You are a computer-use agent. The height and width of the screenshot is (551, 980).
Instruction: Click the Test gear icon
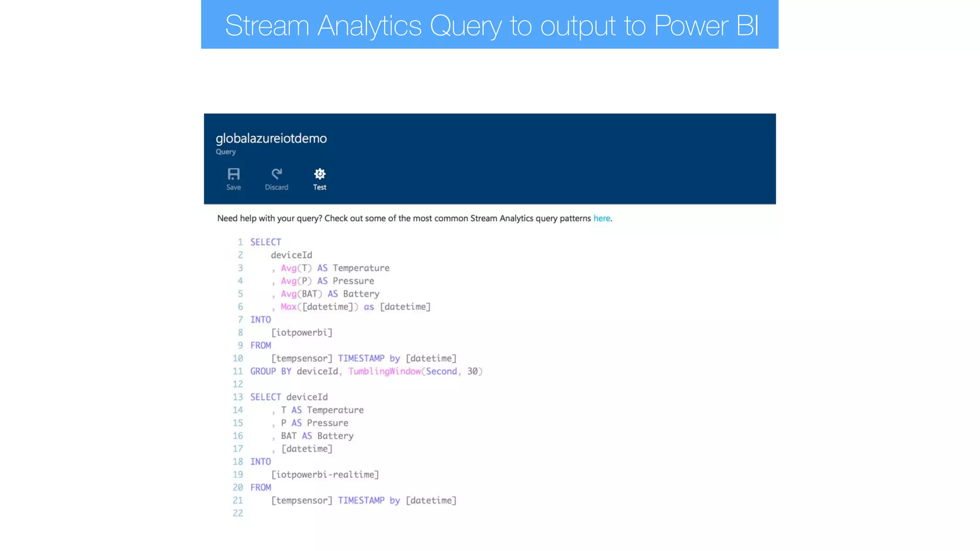tap(320, 174)
